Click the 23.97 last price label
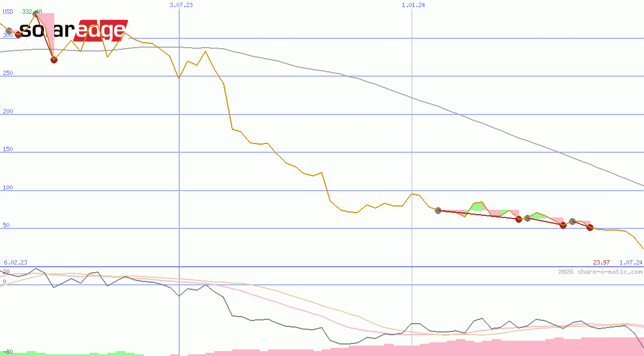 point(601,262)
